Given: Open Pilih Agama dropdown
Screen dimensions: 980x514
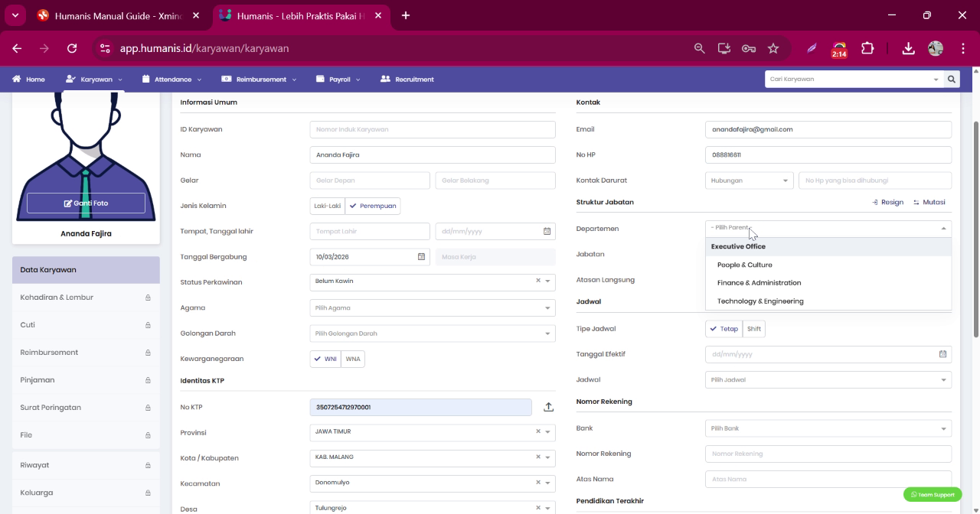Looking at the screenshot, I should pyautogui.click(x=433, y=307).
